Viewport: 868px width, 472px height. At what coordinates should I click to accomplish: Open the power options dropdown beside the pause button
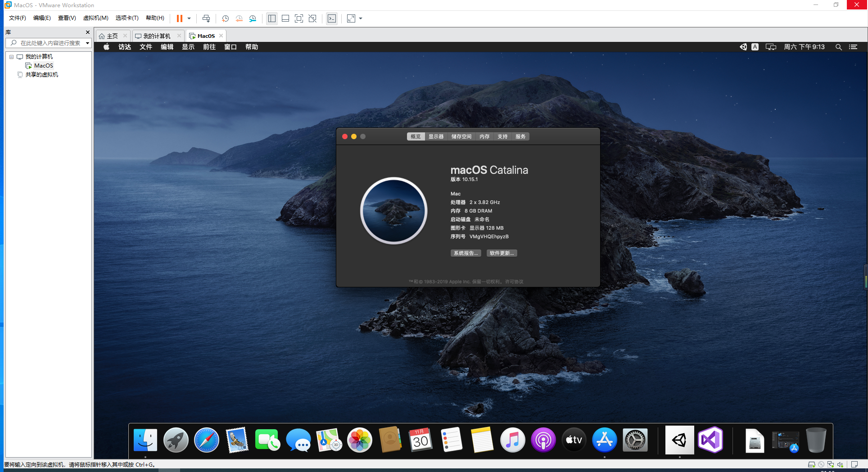(189, 18)
